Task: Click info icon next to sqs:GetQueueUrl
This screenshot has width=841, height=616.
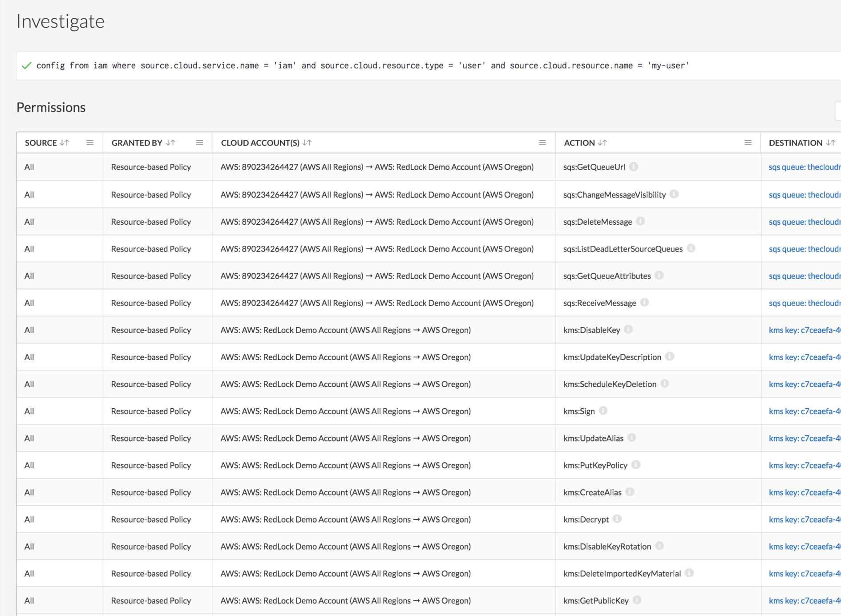Action: click(x=635, y=166)
